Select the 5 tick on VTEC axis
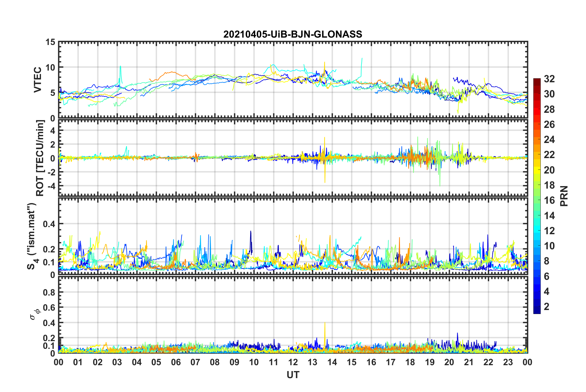Screen dimensions: 586x392 coord(53,93)
